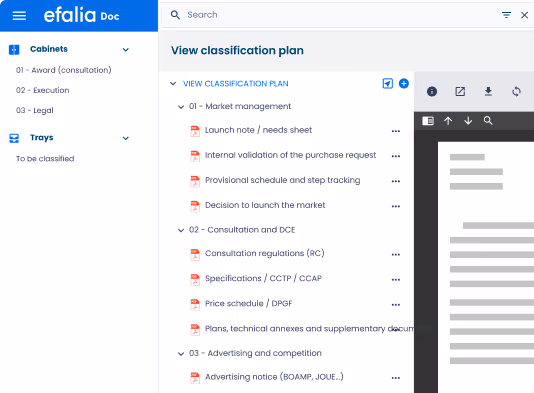The height and width of the screenshot is (393, 534).
Task: Open cabinet 01 - Award (consultation)
Action: pyautogui.click(x=64, y=70)
